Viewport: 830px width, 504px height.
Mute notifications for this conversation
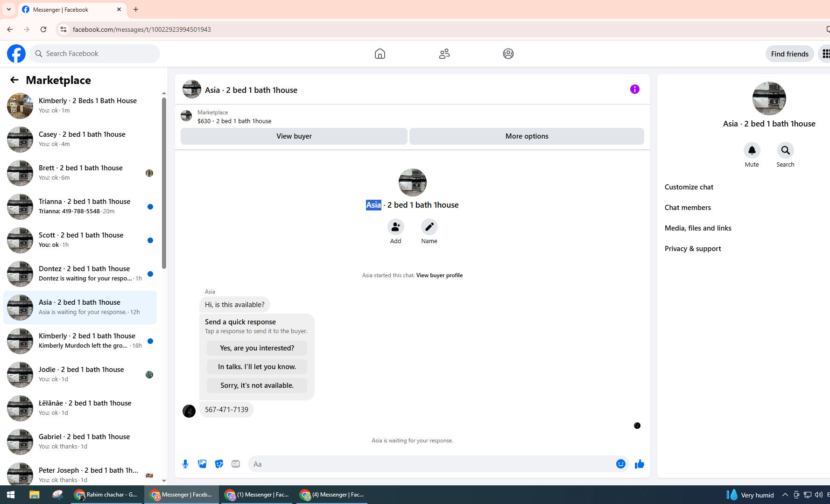752,150
